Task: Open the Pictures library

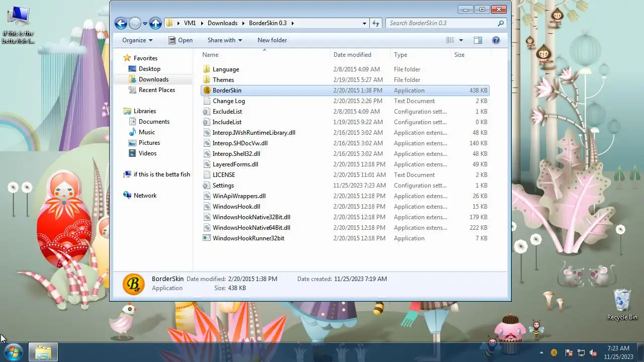Action: (149, 143)
